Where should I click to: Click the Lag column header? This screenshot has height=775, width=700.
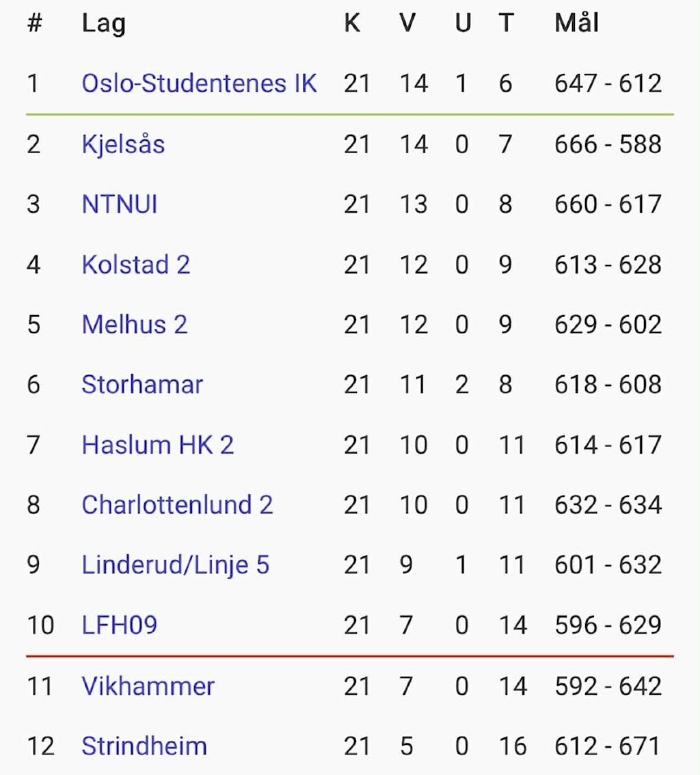pyautogui.click(x=103, y=24)
